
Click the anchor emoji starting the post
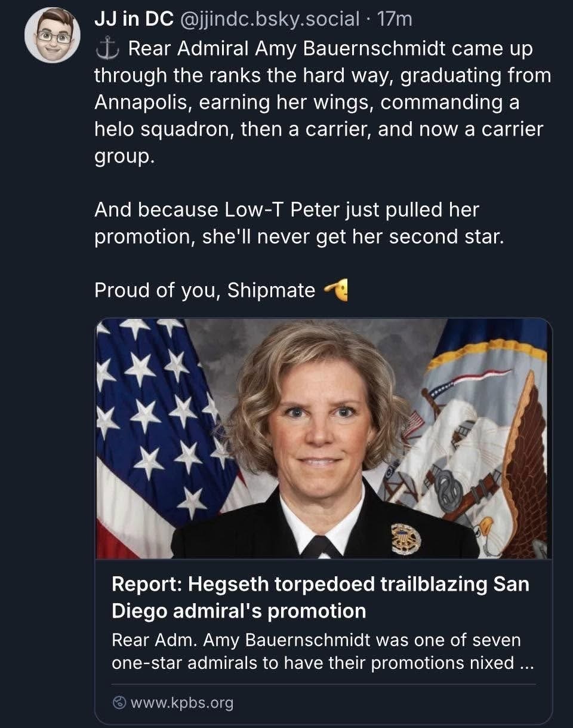(106, 49)
